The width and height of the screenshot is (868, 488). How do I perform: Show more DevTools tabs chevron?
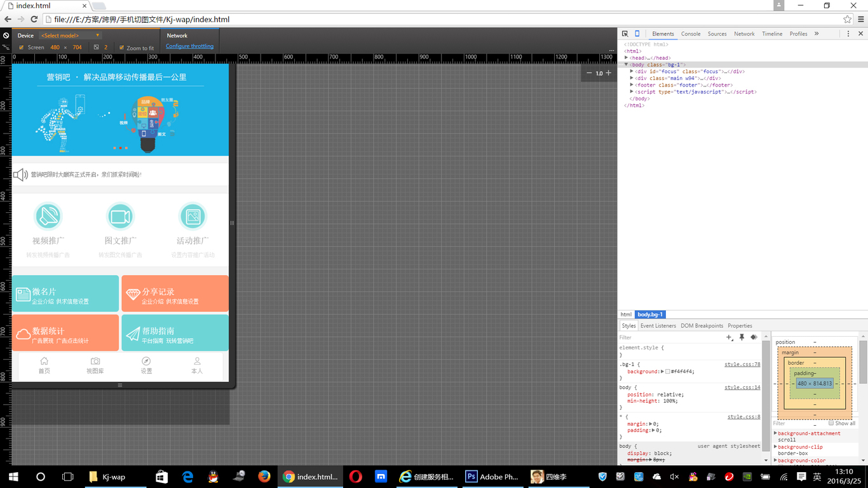(x=817, y=34)
